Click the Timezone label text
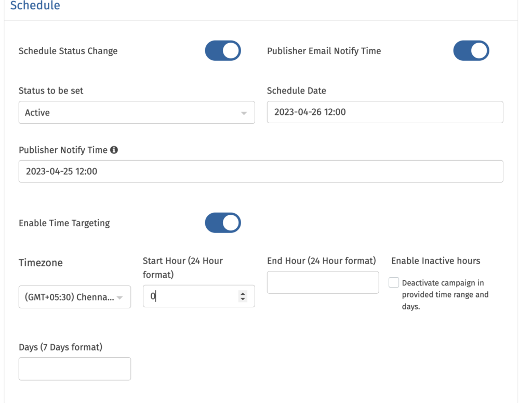The height and width of the screenshot is (403, 532). [x=41, y=263]
